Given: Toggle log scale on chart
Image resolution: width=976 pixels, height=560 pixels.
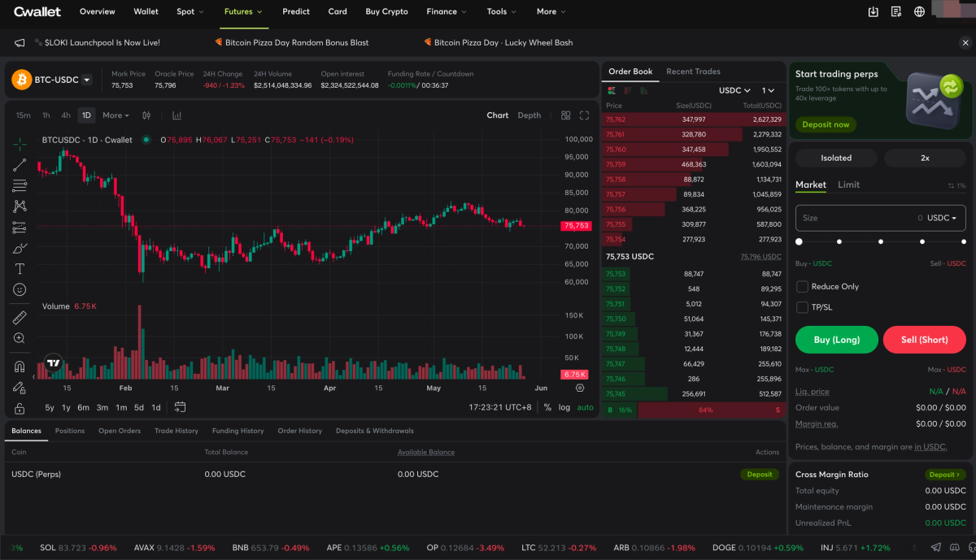Looking at the screenshot, I should (x=564, y=407).
